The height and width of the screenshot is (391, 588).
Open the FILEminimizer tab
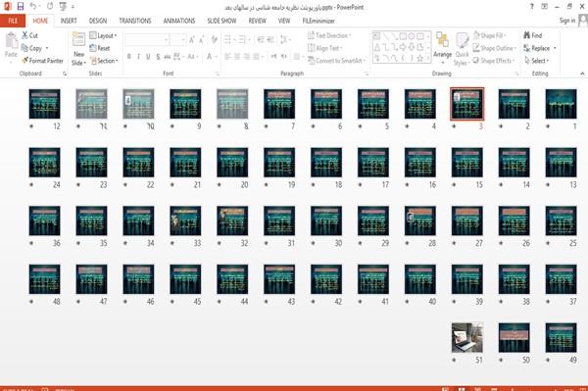pyautogui.click(x=318, y=21)
